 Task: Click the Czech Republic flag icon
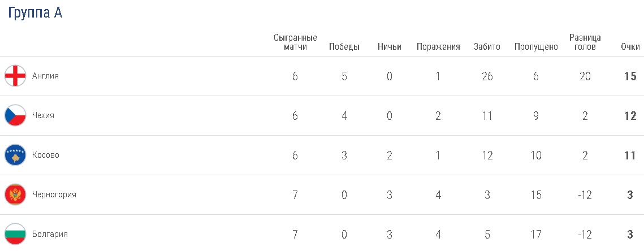tap(15, 115)
